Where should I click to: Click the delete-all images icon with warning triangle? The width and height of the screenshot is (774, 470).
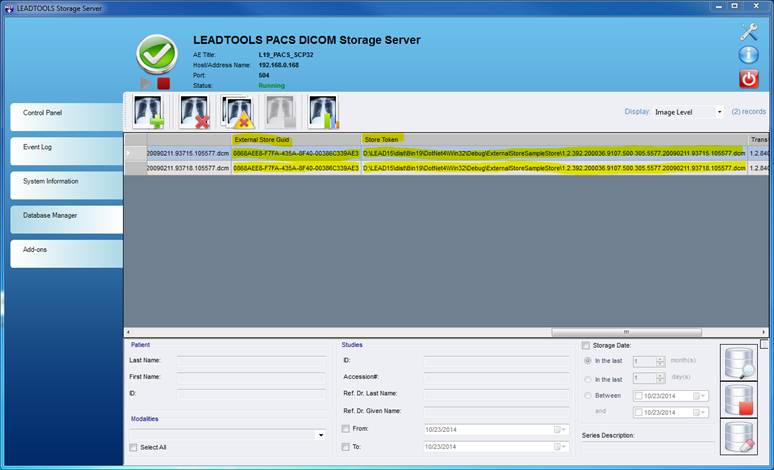(x=238, y=112)
